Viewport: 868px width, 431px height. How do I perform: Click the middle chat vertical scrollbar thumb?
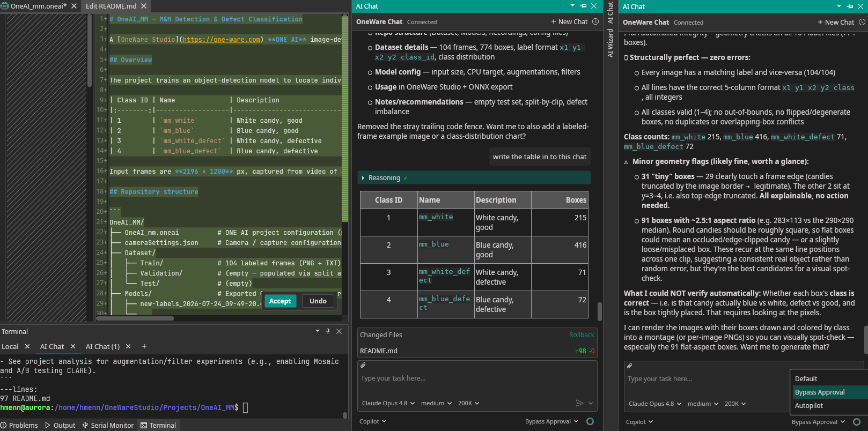599,311
